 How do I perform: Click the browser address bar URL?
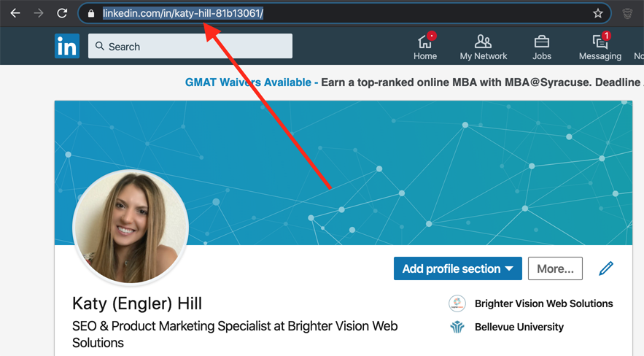pos(182,13)
